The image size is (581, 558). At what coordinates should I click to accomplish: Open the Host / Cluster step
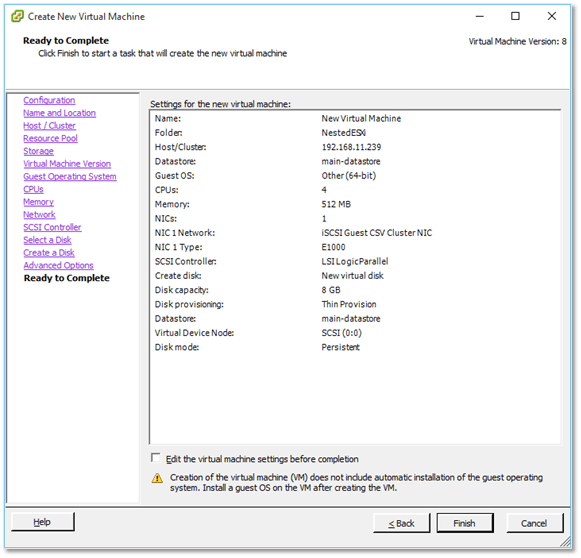[x=49, y=126]
